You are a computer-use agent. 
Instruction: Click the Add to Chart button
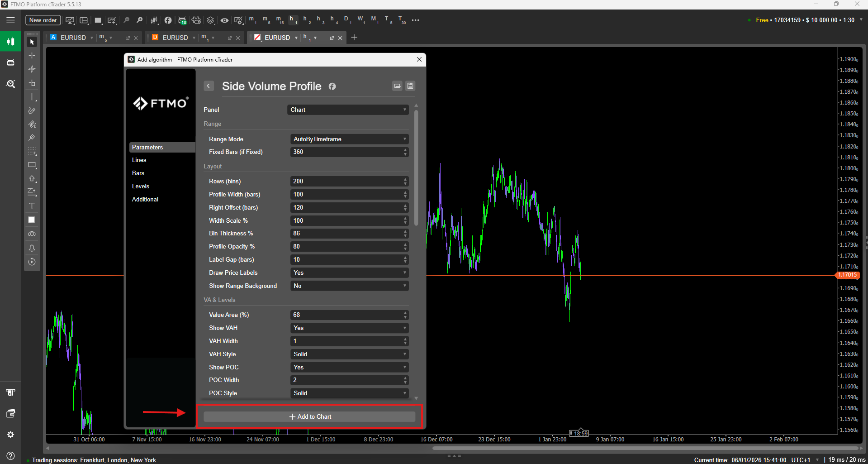(309, 416)
